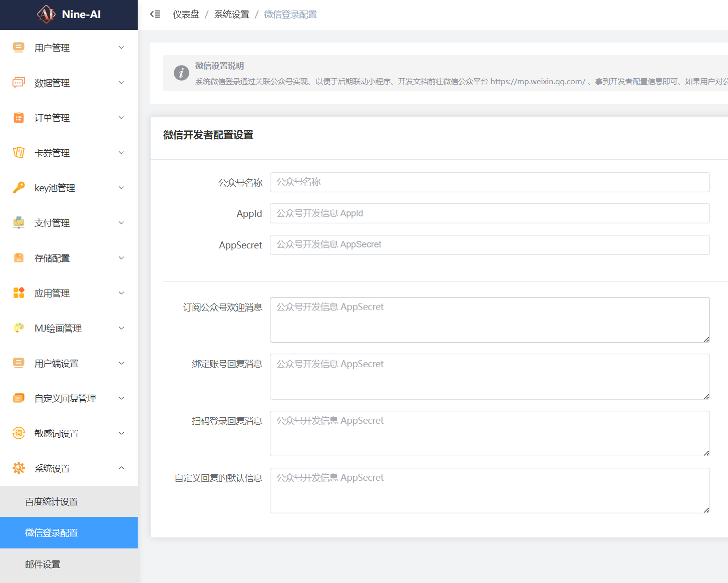Expand the 订单管理 chevron arrow
728x583 pixels.
121,118
